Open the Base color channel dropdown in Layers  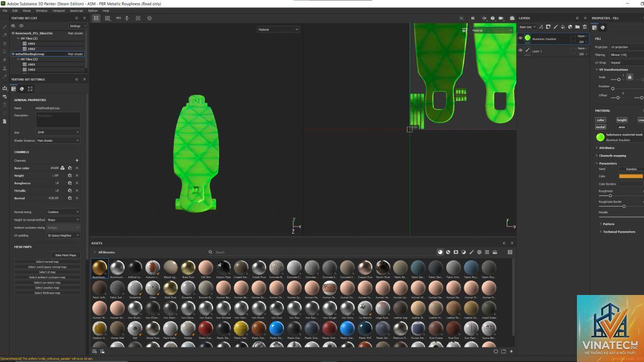[x=527, y=27]
